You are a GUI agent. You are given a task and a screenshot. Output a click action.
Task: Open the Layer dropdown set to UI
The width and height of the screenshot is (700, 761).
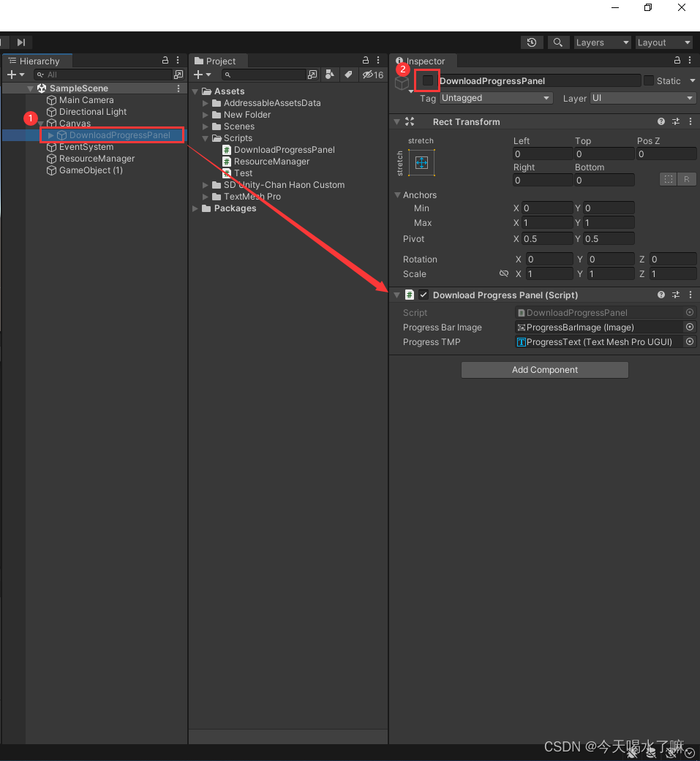(x=642, y=98)
